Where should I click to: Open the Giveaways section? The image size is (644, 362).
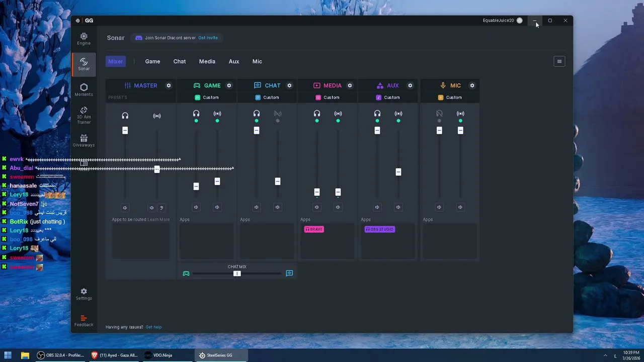pyautogui.click(x=84, y=141)
